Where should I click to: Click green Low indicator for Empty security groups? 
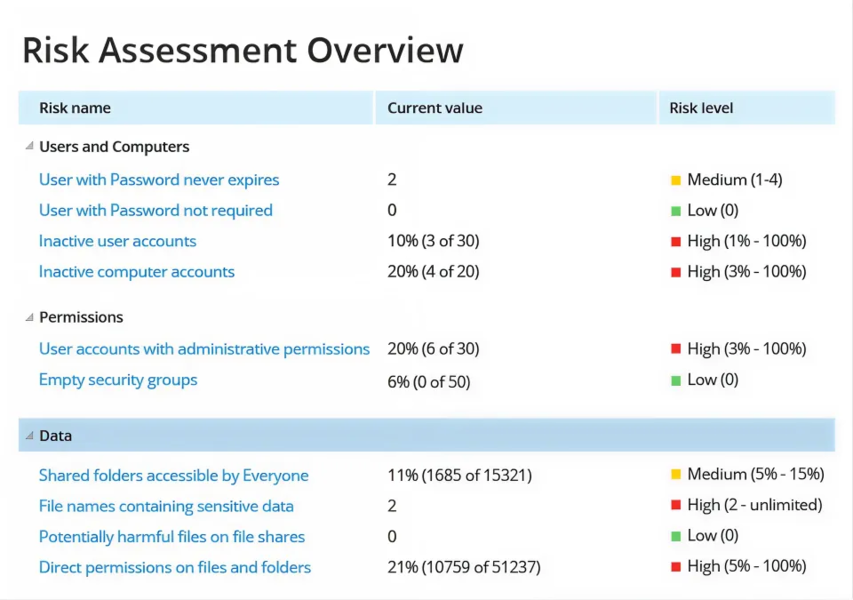[676, 381]
